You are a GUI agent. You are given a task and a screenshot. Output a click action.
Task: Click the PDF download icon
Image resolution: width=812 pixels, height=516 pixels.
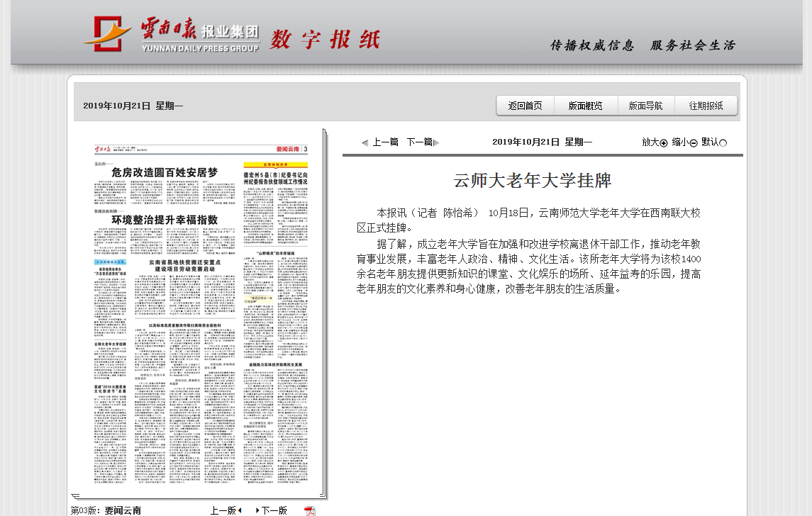tap(310, 511)
